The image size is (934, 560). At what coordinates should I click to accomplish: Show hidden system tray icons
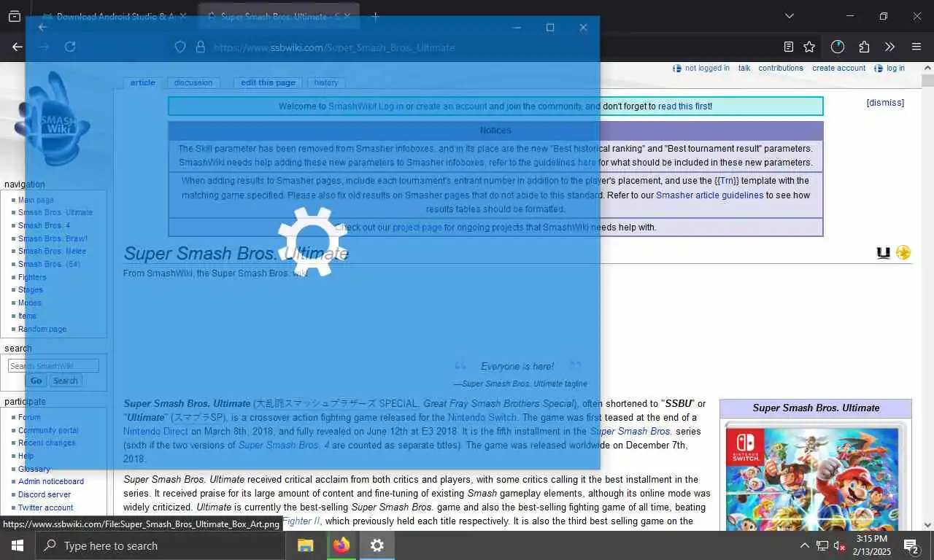(x=804, y=545)
